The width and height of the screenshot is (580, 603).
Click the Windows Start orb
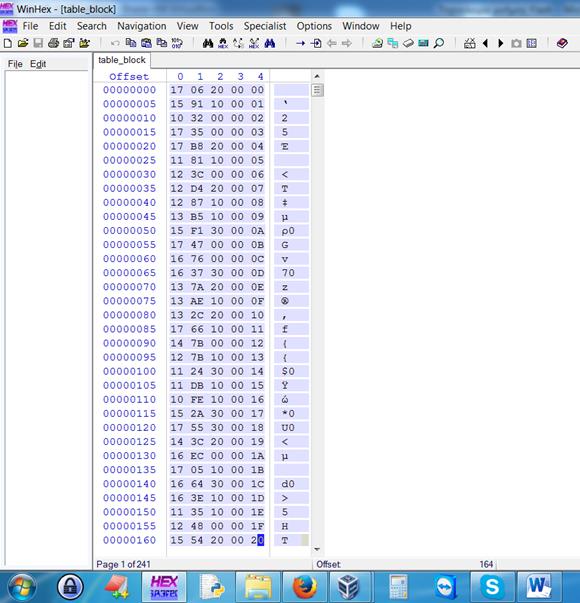point(22,587)
